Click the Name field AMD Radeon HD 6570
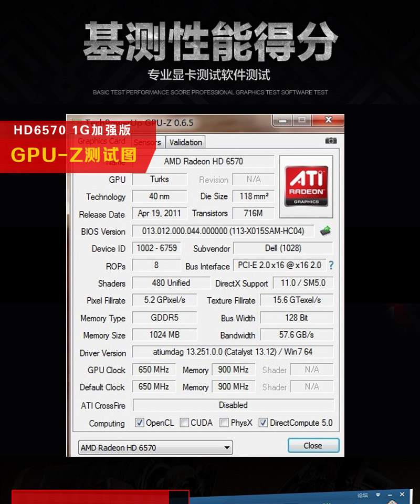Image resolution: width=420 pixels, height=504 pixels. pos(203,161)
